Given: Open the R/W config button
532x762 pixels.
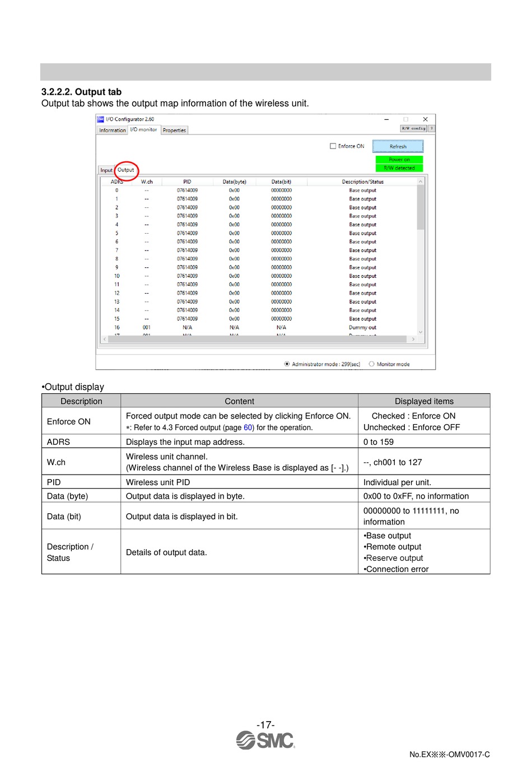Looking at the screenshot, I should tap(414, 128).
